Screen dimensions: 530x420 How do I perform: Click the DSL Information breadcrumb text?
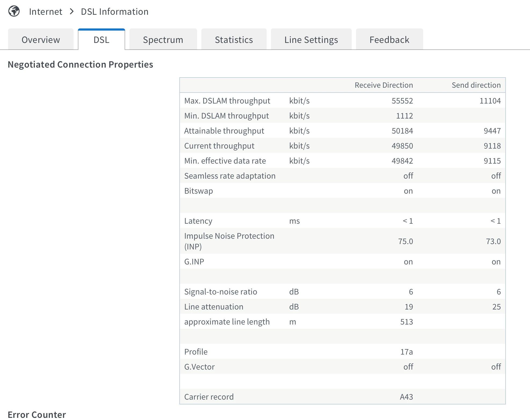click(x=115, y=12)
